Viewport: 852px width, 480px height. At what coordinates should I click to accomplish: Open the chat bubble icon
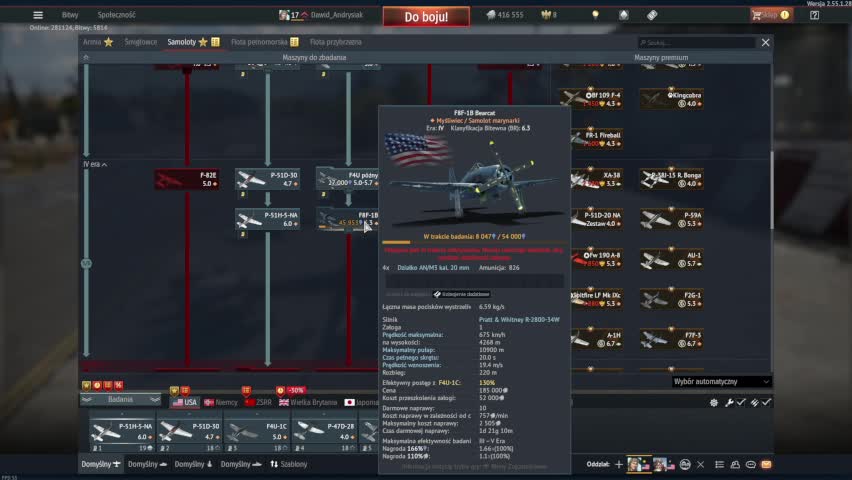tap(751, 465)
